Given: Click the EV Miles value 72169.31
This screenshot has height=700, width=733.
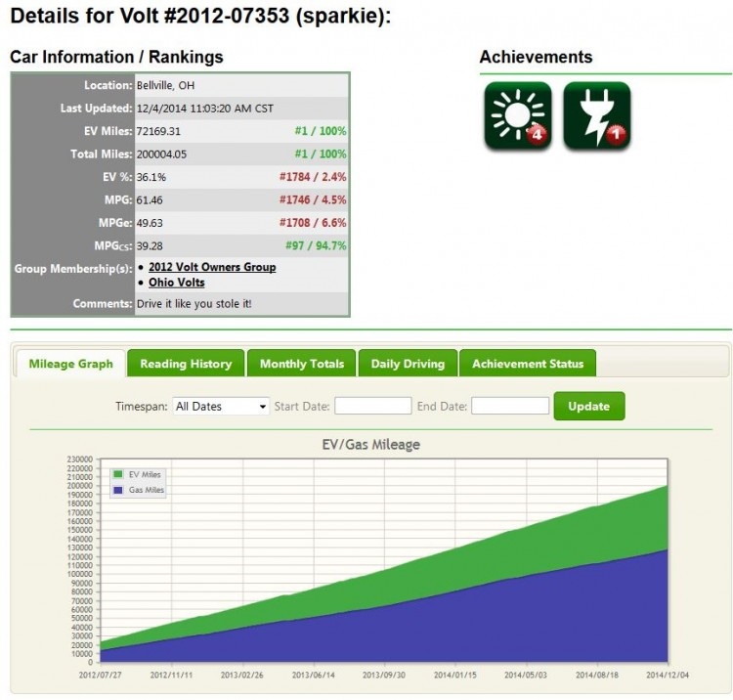Looking at the screenshot, I should pos(158,131).
